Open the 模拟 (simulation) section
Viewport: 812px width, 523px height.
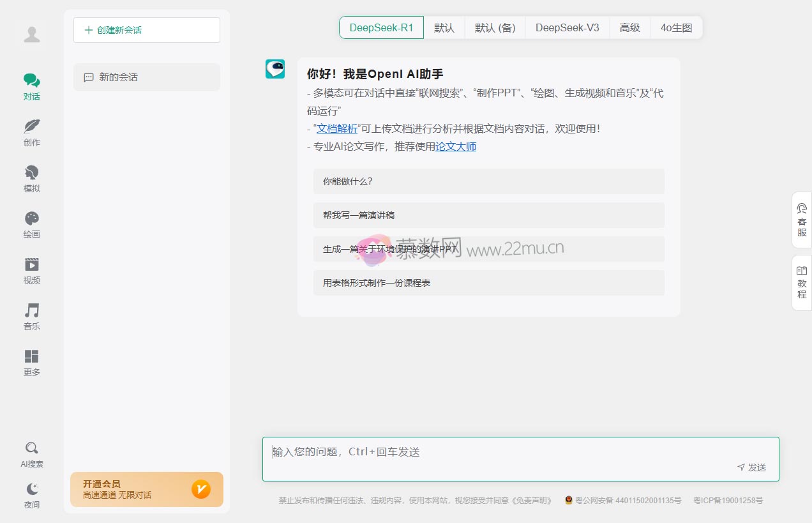(31, 177)
